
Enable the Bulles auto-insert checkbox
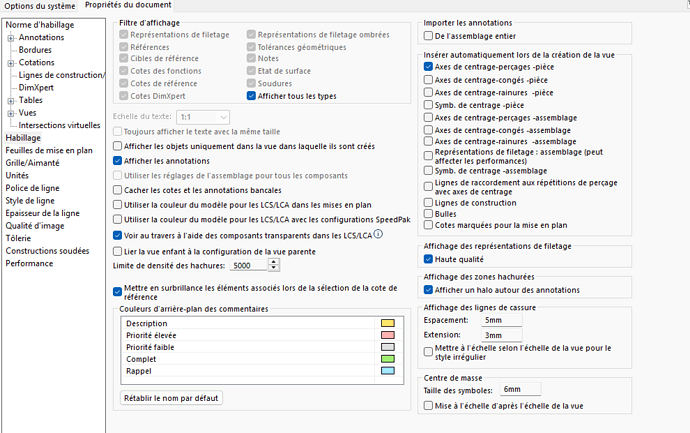pos(429,214)
